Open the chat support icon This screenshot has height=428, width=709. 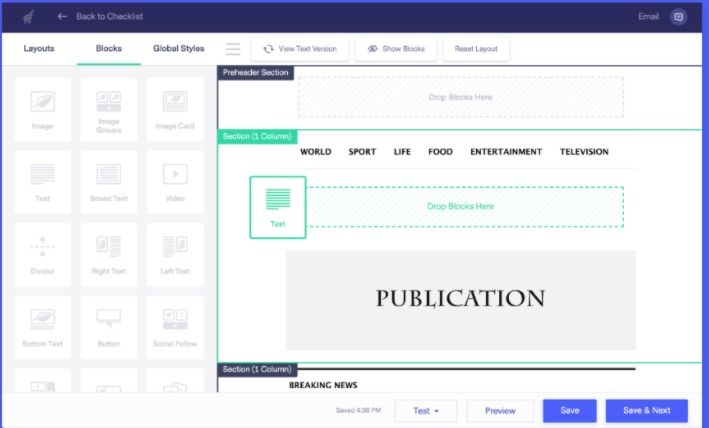click(x=678, y=17)
